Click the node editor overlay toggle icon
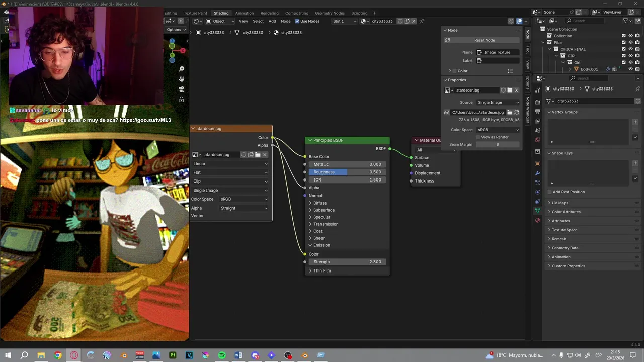 click(x=519, y=21)
